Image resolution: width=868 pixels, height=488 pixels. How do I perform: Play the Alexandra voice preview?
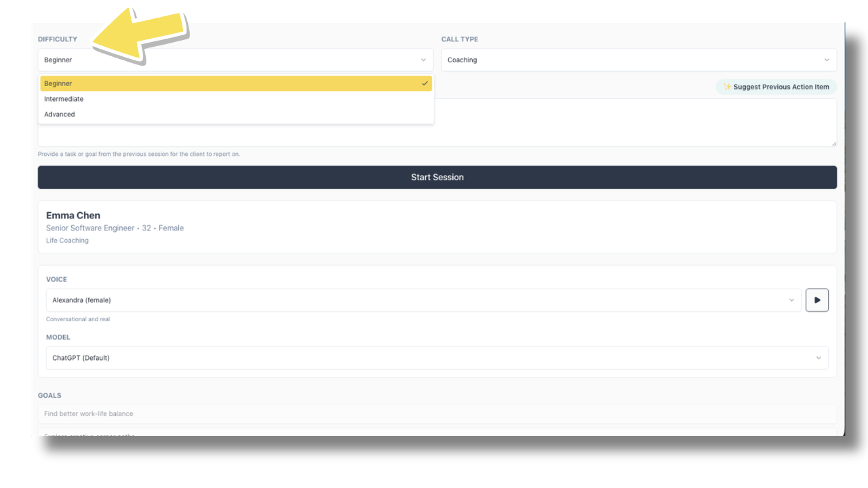(x=816, y=300)
